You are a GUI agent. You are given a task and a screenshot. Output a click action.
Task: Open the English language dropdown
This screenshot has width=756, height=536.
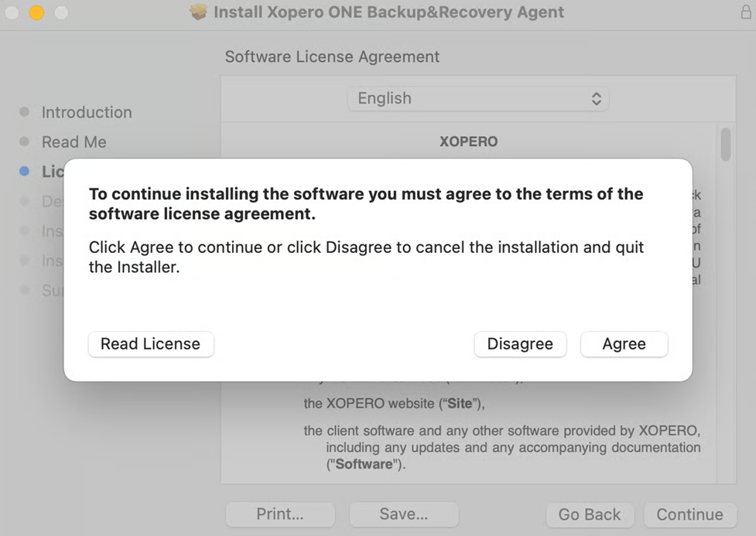[477, 98]
